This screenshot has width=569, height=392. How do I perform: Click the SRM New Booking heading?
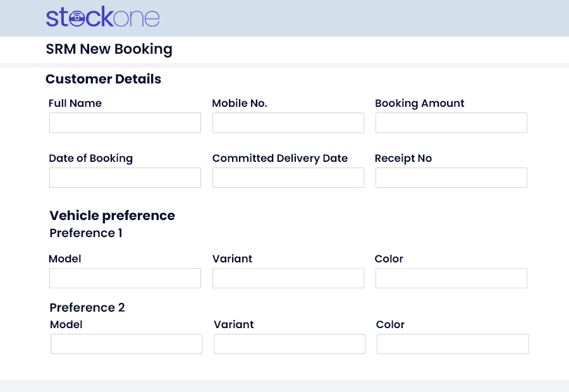pos(109,49)
